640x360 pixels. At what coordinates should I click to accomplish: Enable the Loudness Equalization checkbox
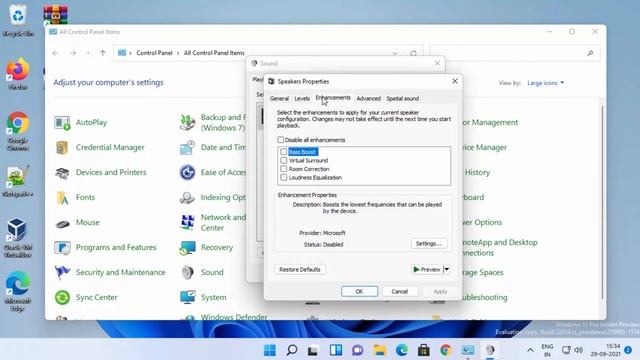284,178
